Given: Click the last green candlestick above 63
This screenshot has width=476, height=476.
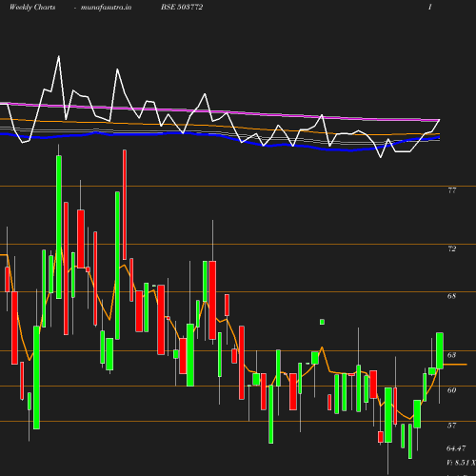Looking at the screenshot, I should (440, 350).
